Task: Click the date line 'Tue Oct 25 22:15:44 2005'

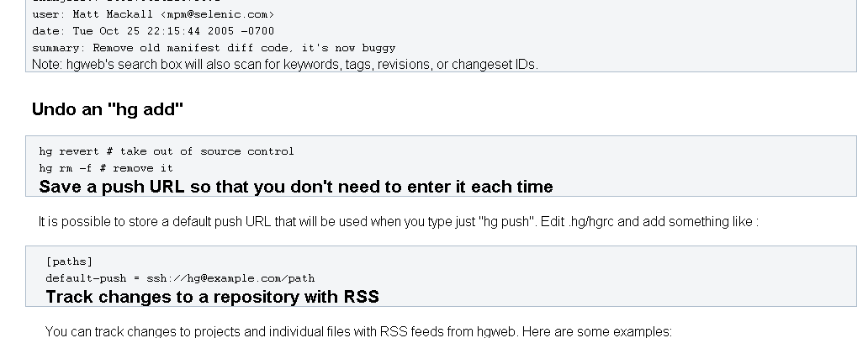Action: click(x=153, y=31)
